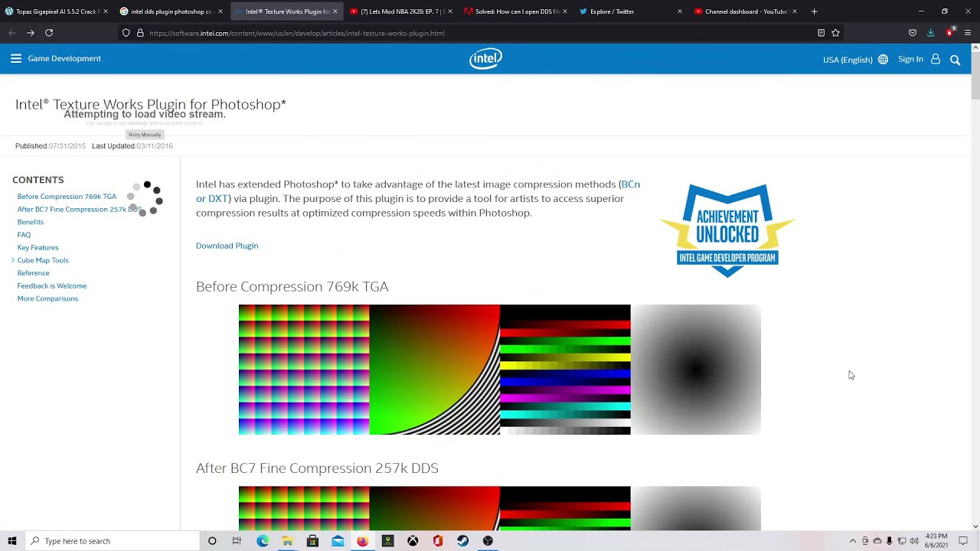980x551 pixels.
Task: Open Feedback is Welcome section link
Action: pos(52,286)
